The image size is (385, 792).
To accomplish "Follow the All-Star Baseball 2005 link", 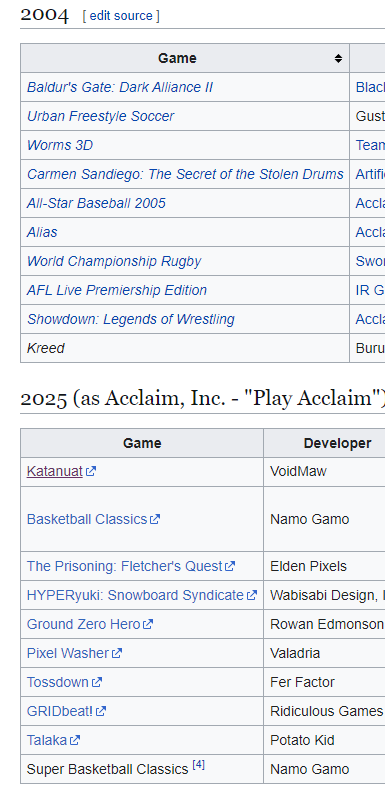I will coord(96,203).
